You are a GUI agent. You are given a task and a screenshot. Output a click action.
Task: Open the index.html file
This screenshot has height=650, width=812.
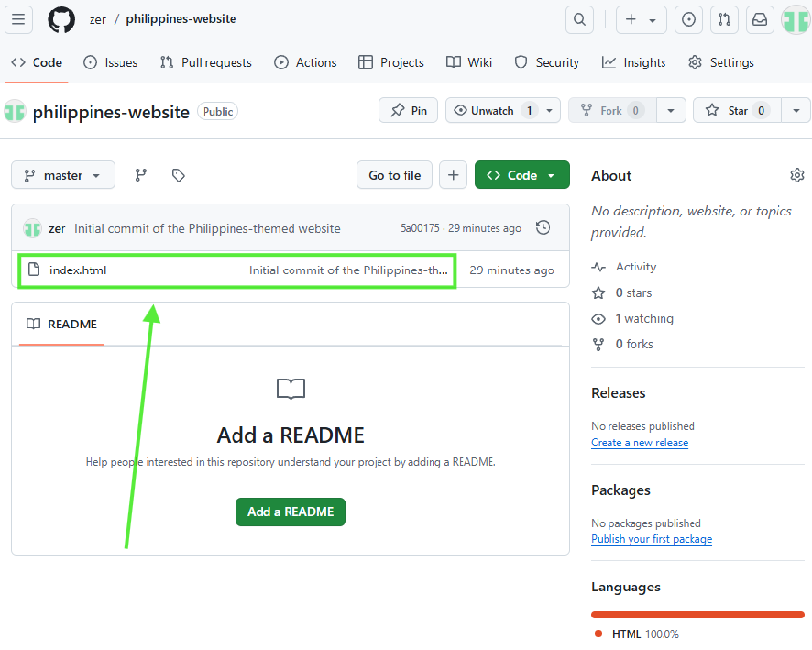click(78, 270)
